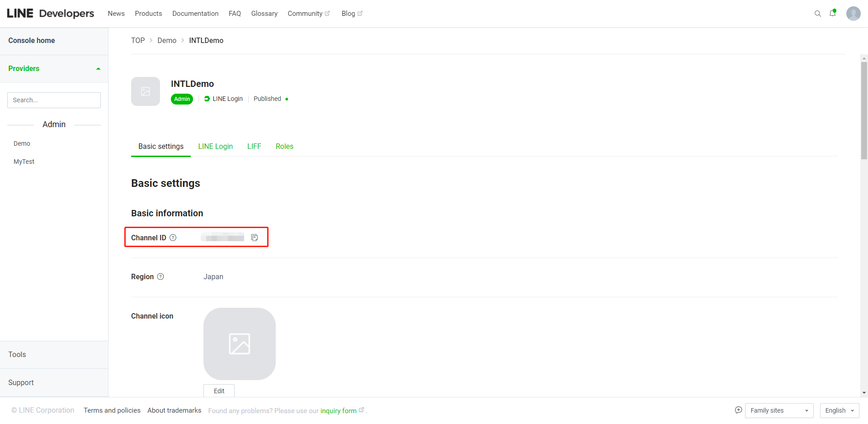
Task: Click INTLDemo in the breadcrumb
Action: (206, 41)
